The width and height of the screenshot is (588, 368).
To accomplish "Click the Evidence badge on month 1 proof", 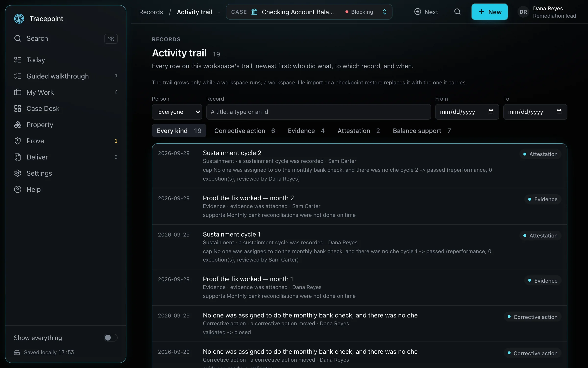I will [x=543, y=280].
